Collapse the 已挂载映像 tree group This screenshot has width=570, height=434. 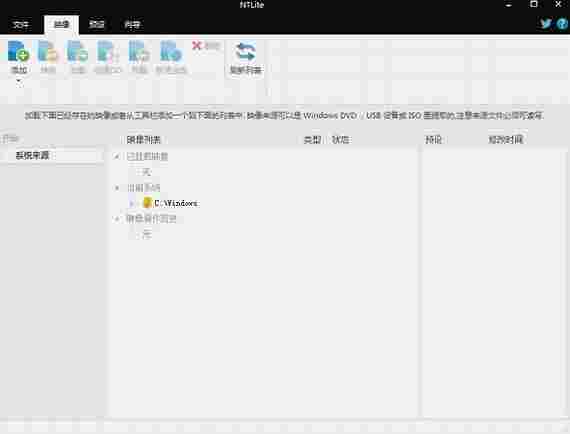(117, 157)
